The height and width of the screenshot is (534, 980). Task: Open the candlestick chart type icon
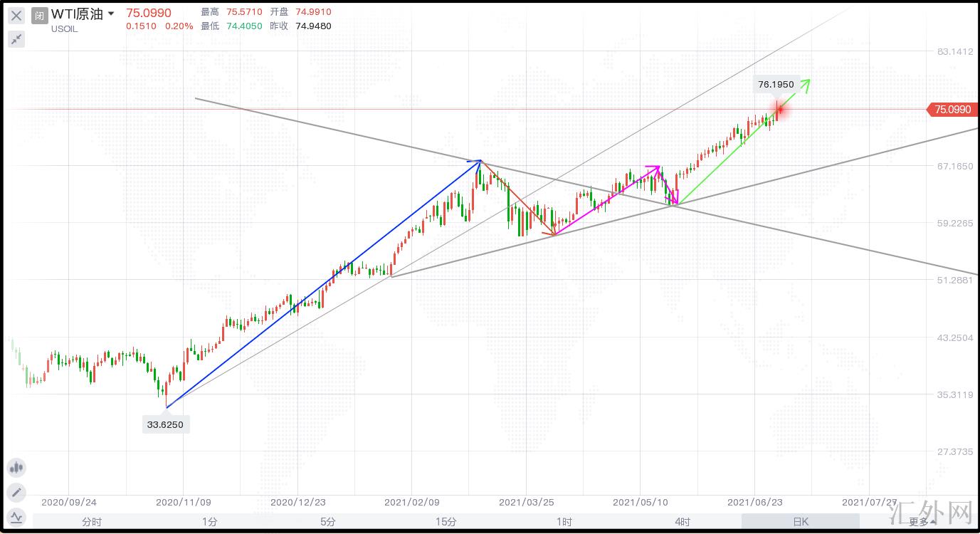pos(16,468)
